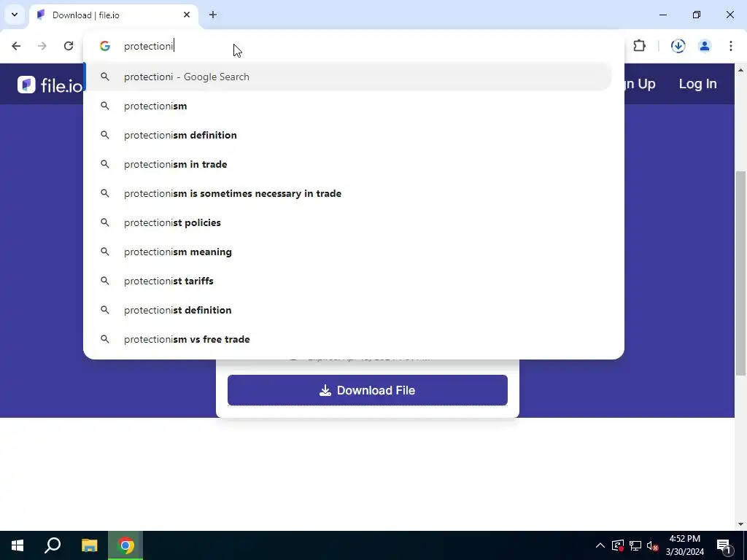747x560 pixels.
Task: Choose 'protectionism in trade' suggestion
Action: [x=348, y=164]
